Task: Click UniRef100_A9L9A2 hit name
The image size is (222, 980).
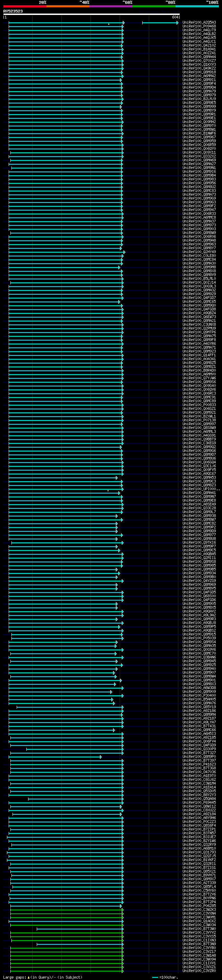Action: [199, 615]
